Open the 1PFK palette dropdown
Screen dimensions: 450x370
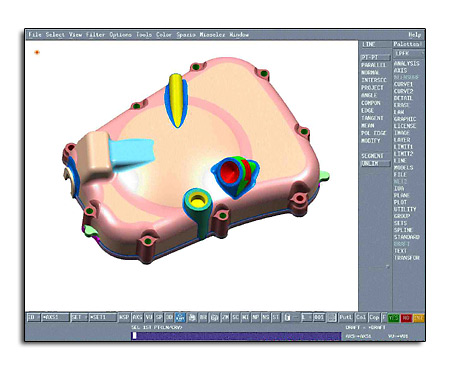click(408, 53)
